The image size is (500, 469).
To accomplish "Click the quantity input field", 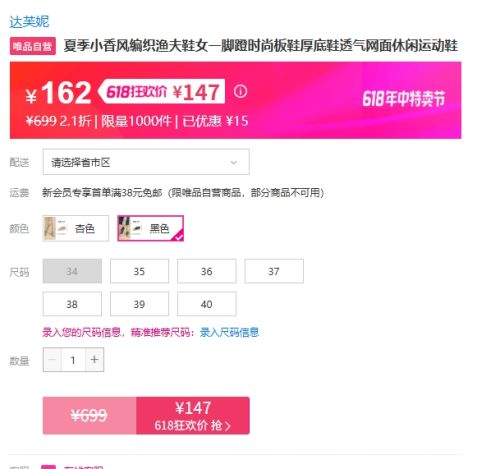I will [73, 360].
